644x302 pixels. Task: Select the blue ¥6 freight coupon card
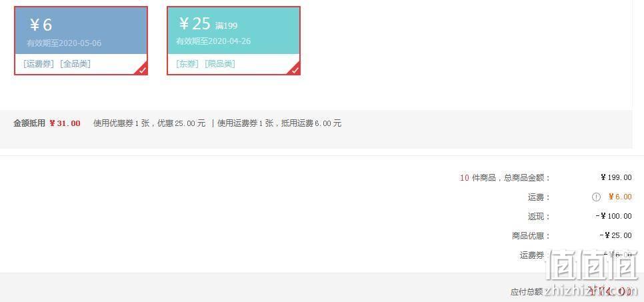click(x=81, y=41)
